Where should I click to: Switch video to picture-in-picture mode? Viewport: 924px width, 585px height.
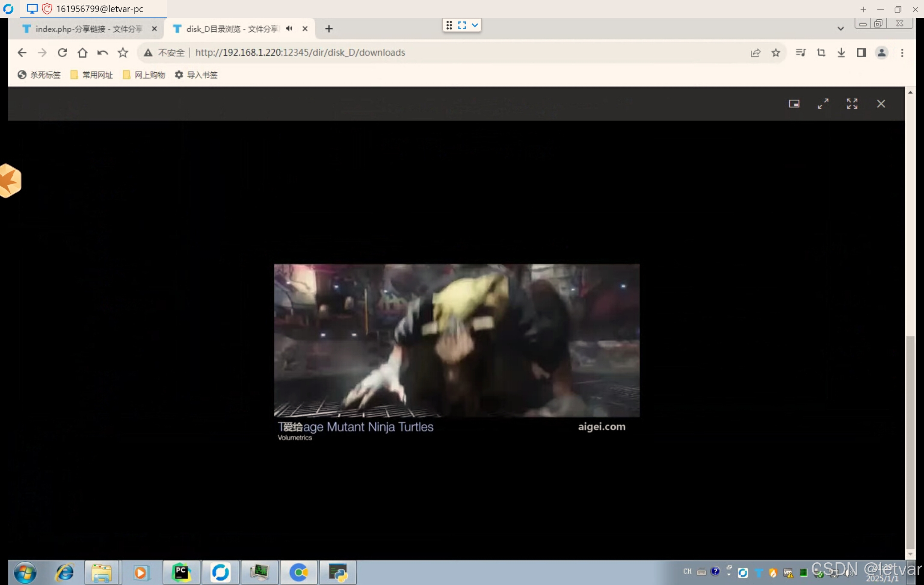click(794, 103)
